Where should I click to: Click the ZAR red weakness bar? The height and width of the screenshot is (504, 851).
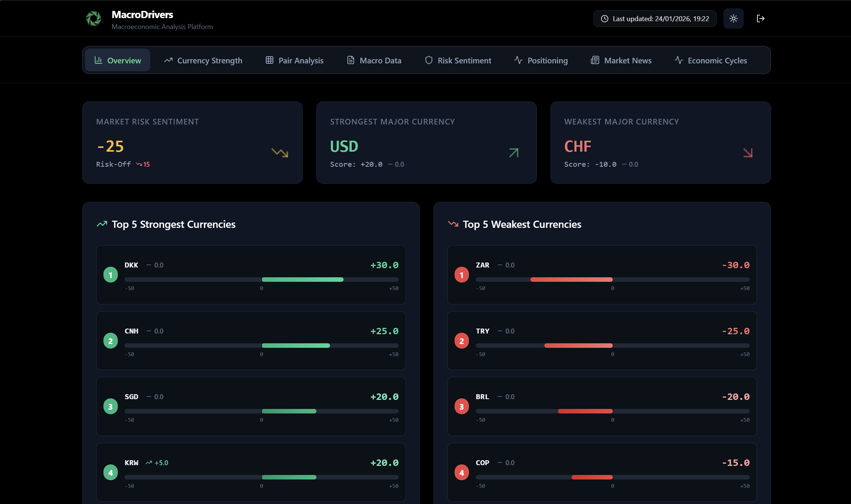point(571,280)
